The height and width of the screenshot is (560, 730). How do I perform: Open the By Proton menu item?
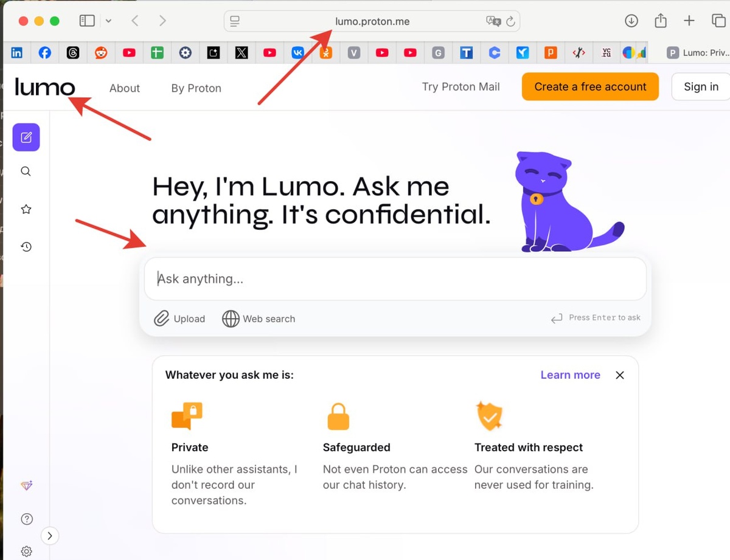(196, 88)
